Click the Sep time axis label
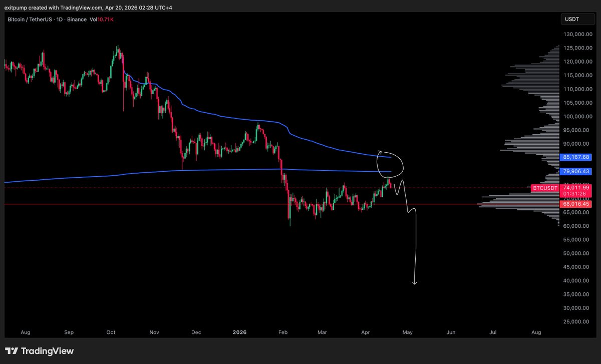The height and width of the screenshot is (364, 601). click(69, 332)
